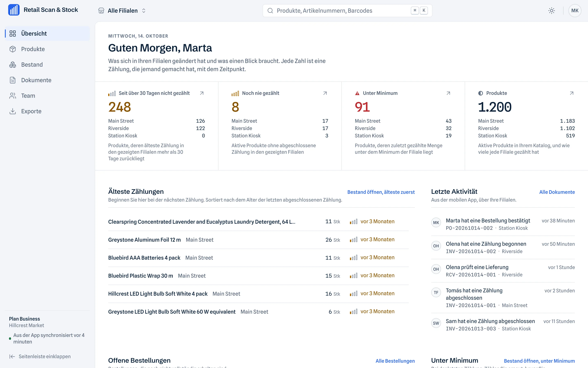This screenshot has height=368, width=588.
Task: Click the half-circle icon beside the Produkte card title
Action: click(480, 93)
